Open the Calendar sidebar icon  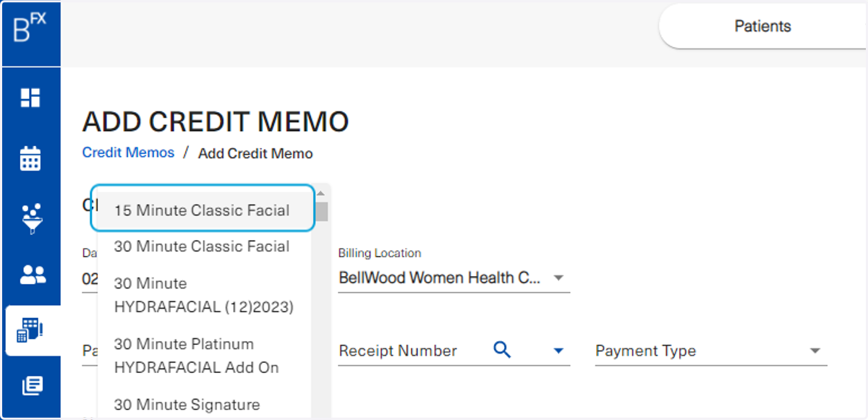pyautogui.click(x=30, y=158)
